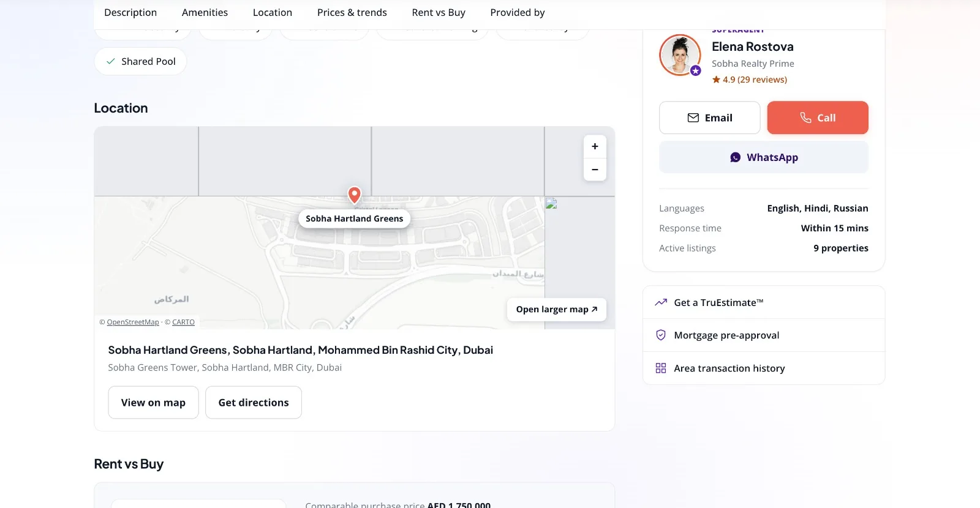The image size is (980, 508).
Task: Click the Shared Pool checkmark icon
Action: point(111,61)
